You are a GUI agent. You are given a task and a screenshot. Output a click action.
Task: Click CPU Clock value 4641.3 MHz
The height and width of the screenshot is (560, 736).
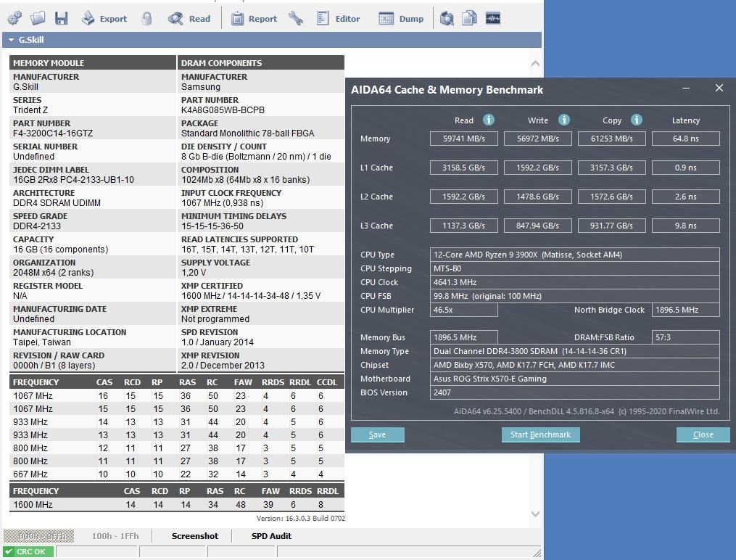pos(574,282)
